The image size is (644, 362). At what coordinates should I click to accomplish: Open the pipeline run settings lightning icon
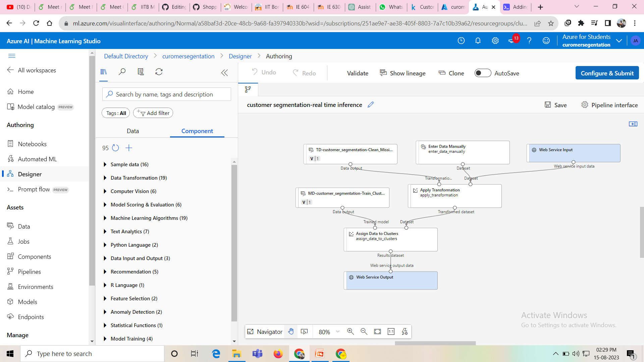tap(405, 331)
